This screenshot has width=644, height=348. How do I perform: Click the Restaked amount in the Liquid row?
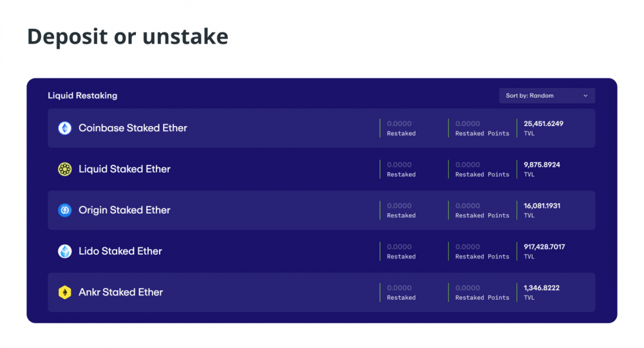tap(399, 165)
